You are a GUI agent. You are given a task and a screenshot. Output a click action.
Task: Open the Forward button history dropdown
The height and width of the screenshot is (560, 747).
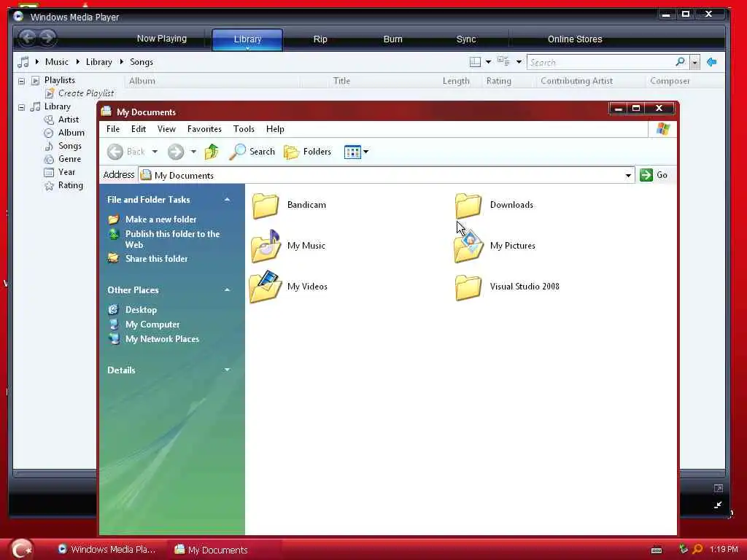(193, 152)
